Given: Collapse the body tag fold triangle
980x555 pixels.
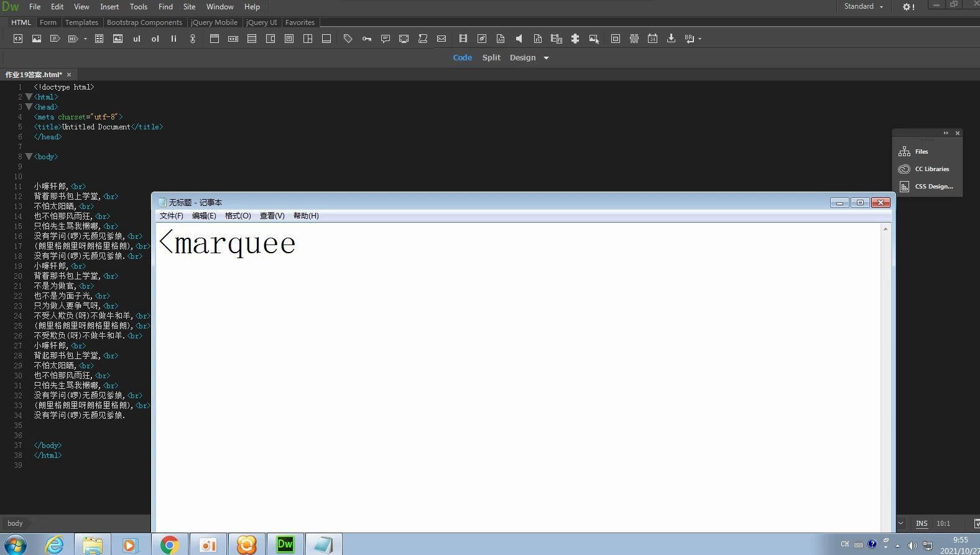Looking at the screenshot, I should [x=29, y=157].
